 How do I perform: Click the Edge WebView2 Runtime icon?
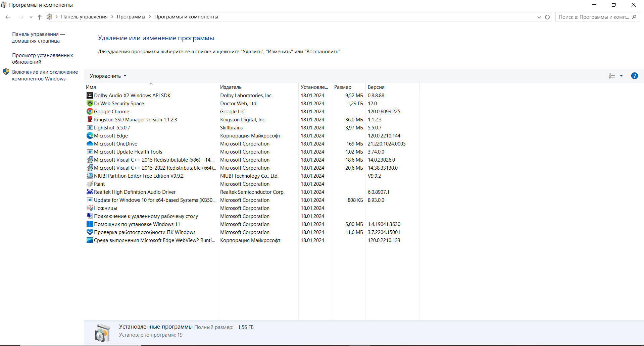[90, 240]
